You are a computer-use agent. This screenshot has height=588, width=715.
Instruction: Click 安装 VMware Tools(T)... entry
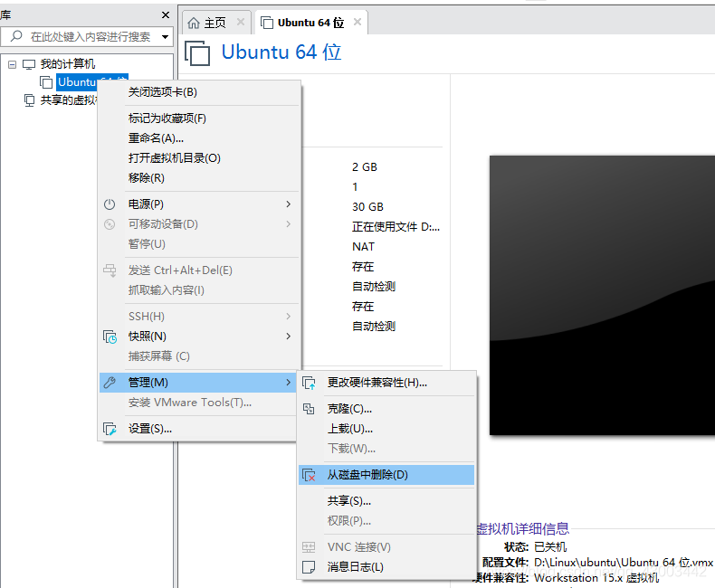[x=199, y=403]
